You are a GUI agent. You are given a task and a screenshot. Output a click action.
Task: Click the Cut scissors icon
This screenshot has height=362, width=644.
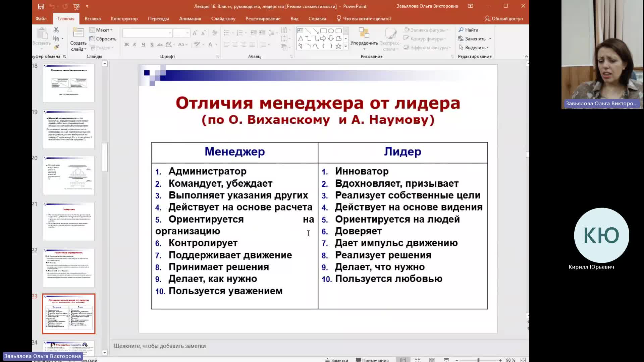56,30
